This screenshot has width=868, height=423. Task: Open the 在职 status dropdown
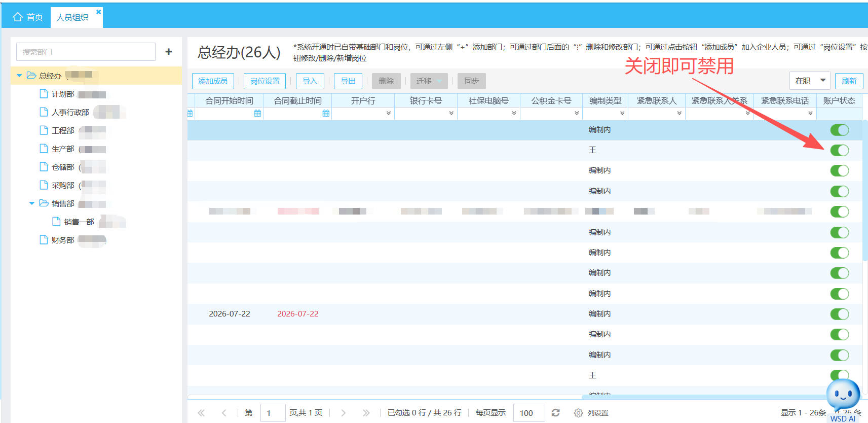click(x=810, y=81)
